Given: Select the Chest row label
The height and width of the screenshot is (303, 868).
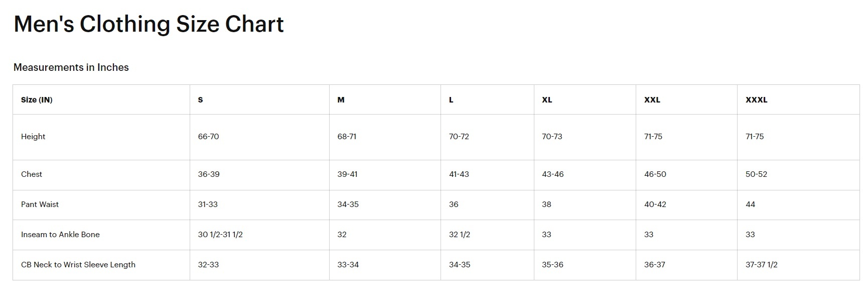Looking at the screenshot, I should click(x=32, y=174).
